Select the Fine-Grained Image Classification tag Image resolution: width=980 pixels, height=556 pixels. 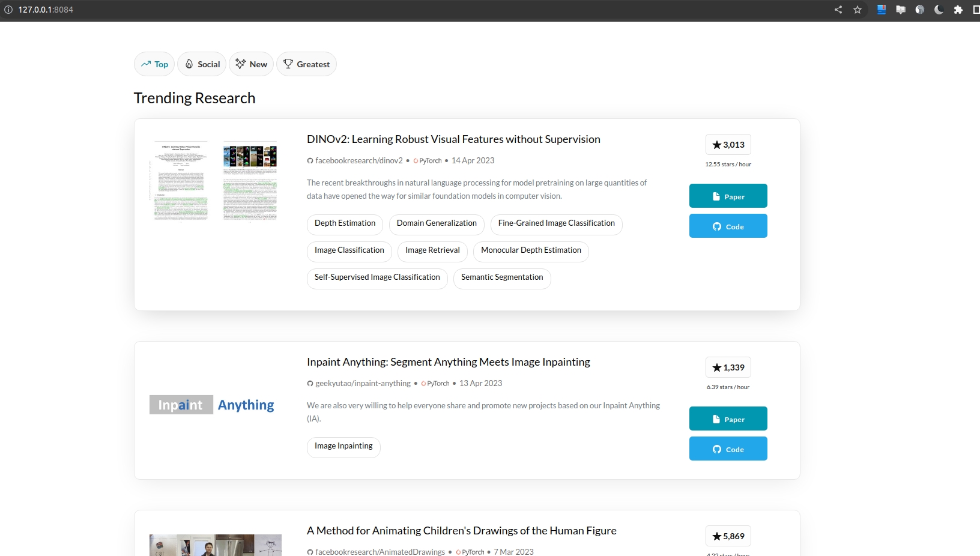557,223
